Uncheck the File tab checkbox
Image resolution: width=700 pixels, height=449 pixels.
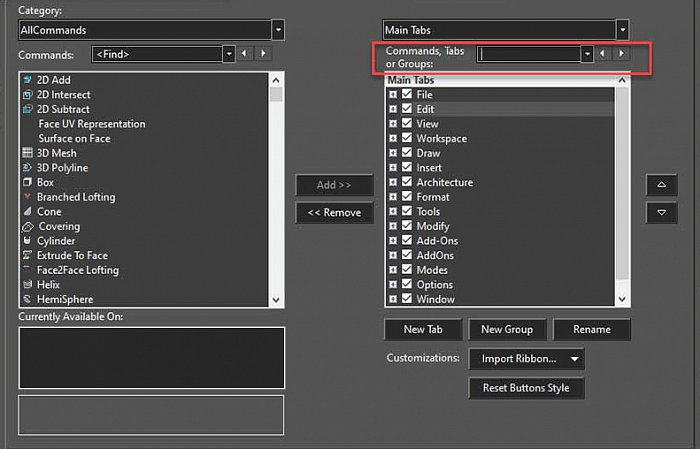407,95
